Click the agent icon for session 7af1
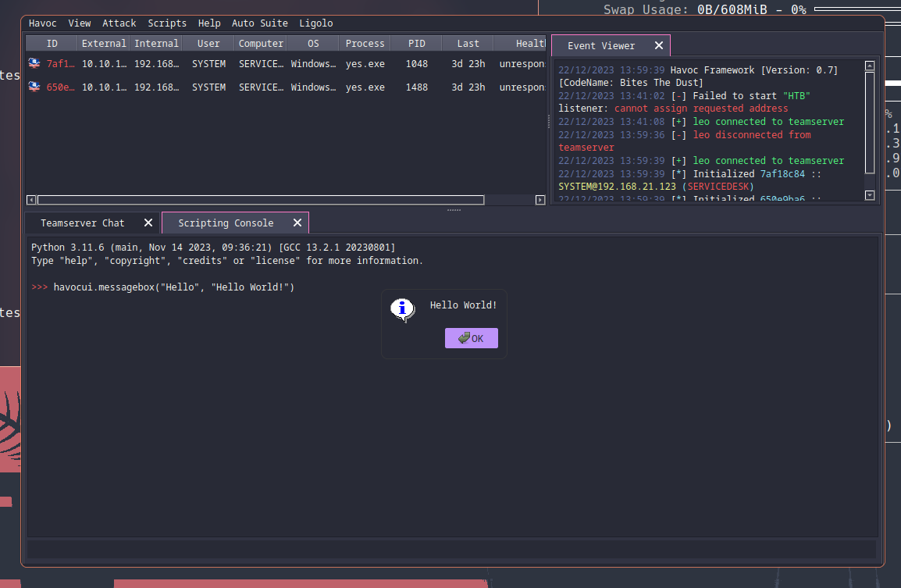Screen dimensions: 901x588 [x=34, y=64]
